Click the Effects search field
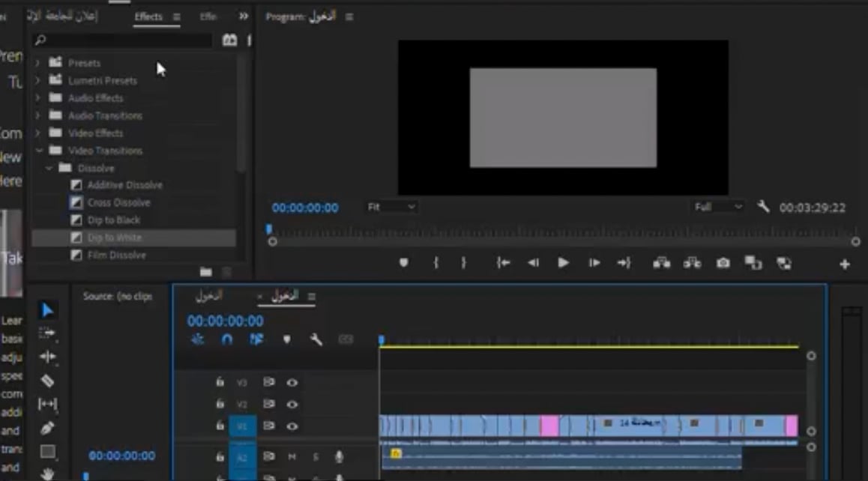Image resolution: width=868 pixels, height=481 pixels. (123, 40)
